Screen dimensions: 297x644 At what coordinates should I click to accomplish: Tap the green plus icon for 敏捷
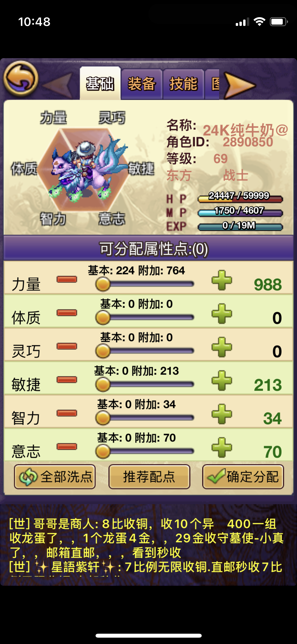point(222,381)
